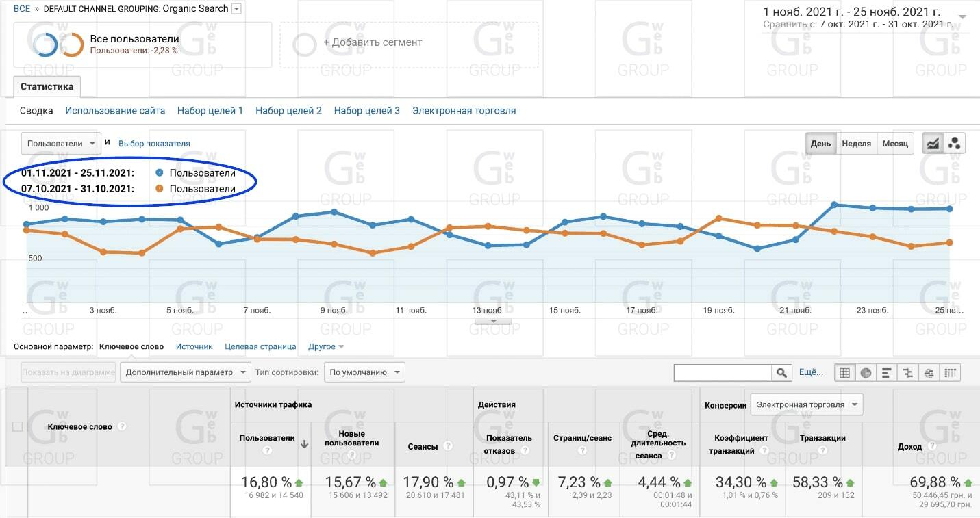The width and height of the screenshot is (980, 518).
Task: Collapse chart using the handle below timeline
Action: [492, 321]
